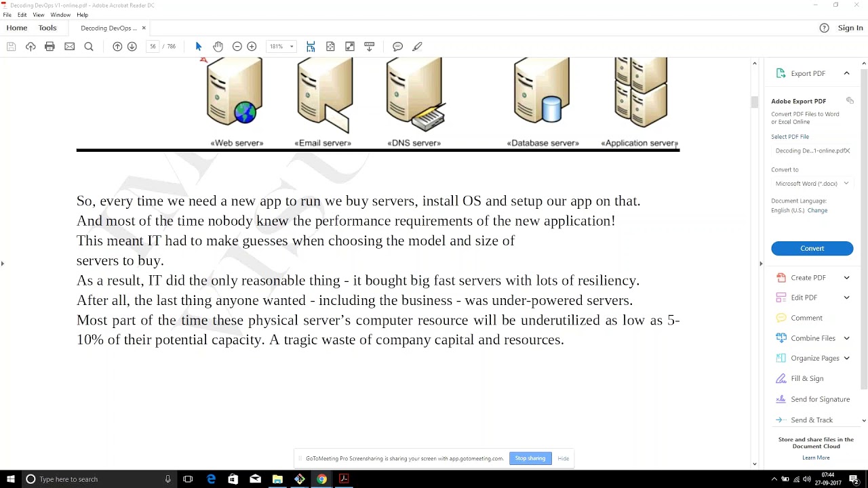The image size is (868, 488).
Task: Close the Decoding DevOps document tab
Action: tap(144, 28)
